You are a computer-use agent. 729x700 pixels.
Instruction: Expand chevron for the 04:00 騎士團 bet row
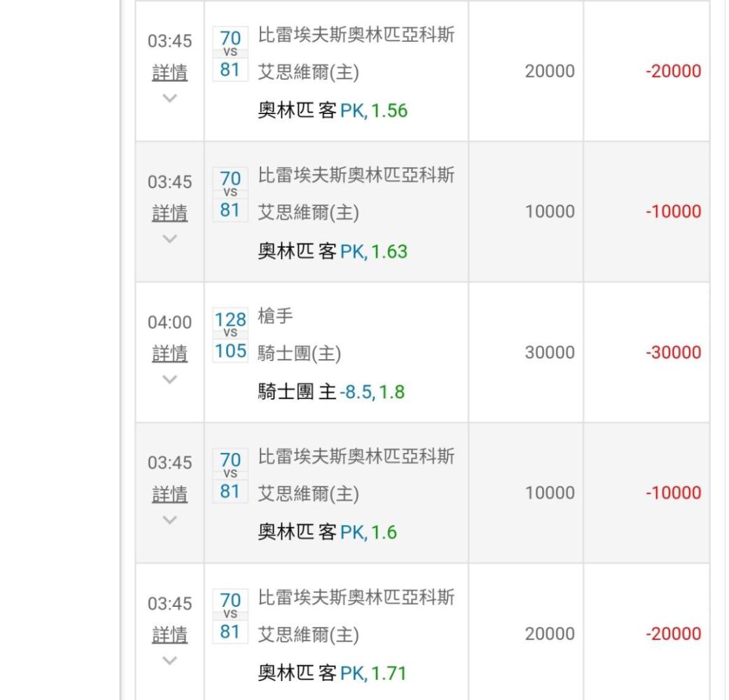pos(169,379)
